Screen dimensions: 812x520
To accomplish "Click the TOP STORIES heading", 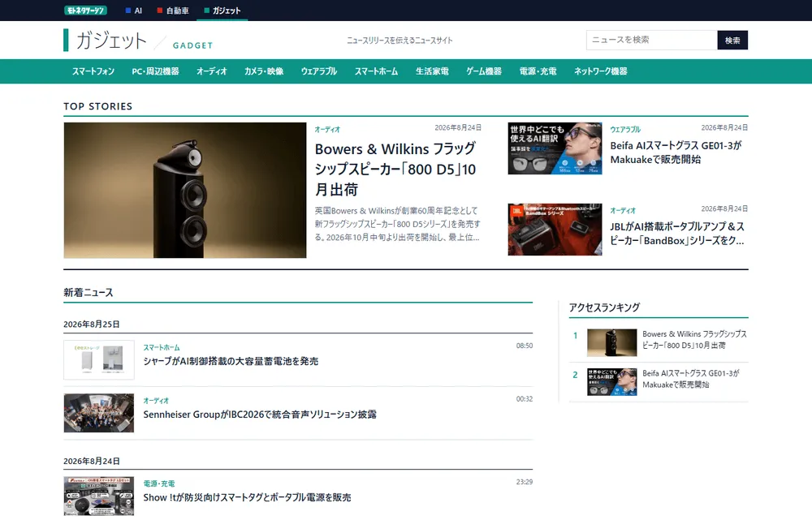I will tap(98, 106).
